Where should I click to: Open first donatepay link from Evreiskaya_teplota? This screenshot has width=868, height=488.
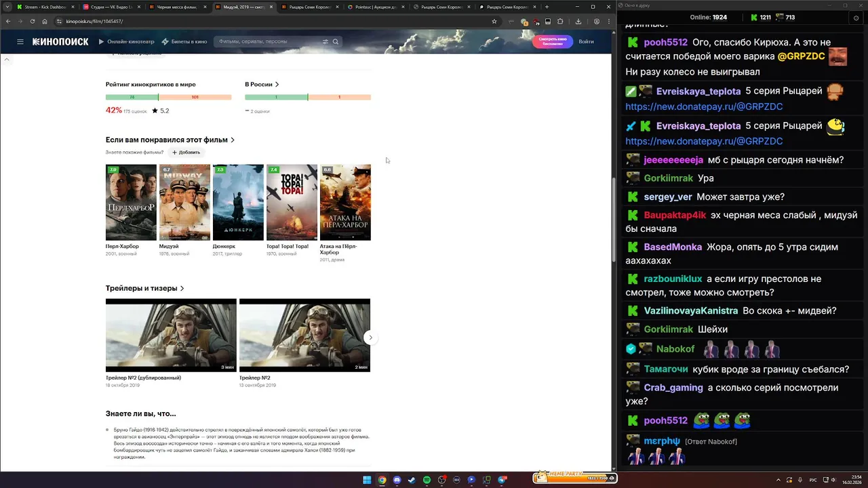(x=704, y=106)
